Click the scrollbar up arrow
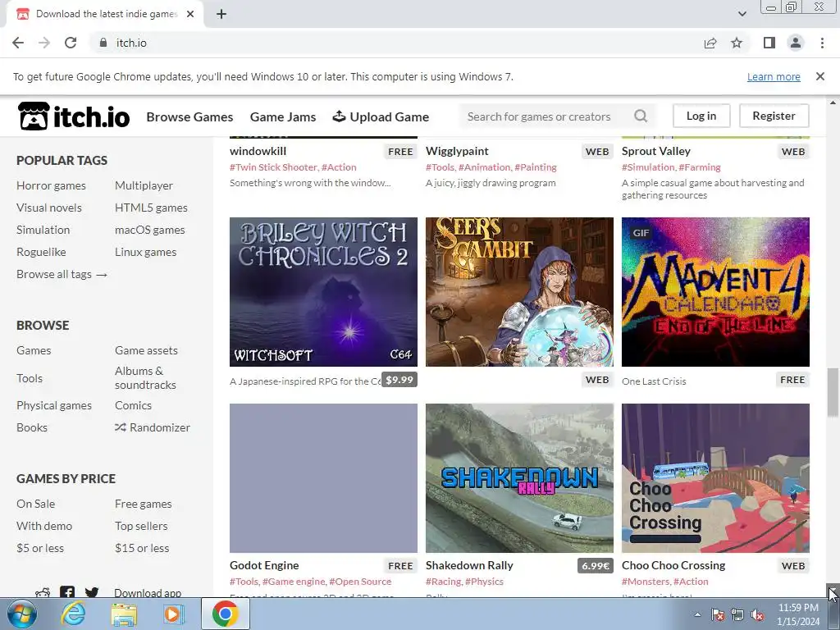 [833, 103]
